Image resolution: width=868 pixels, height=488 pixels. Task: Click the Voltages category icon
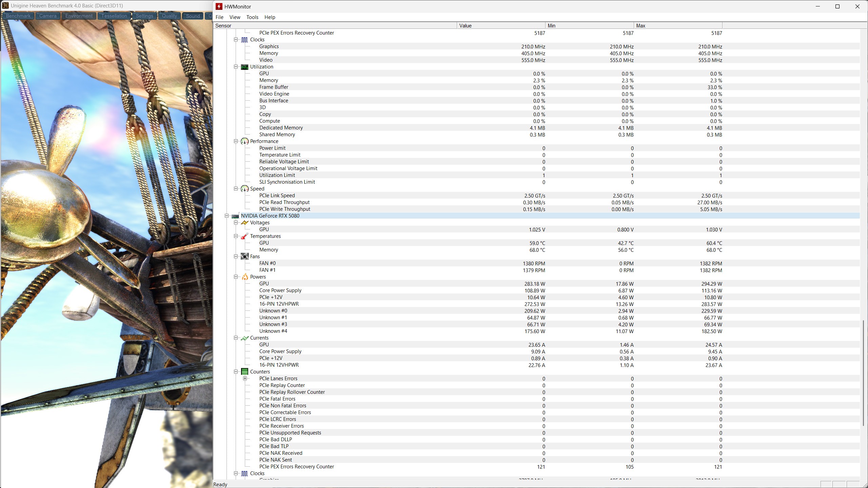tap(244, 223)
